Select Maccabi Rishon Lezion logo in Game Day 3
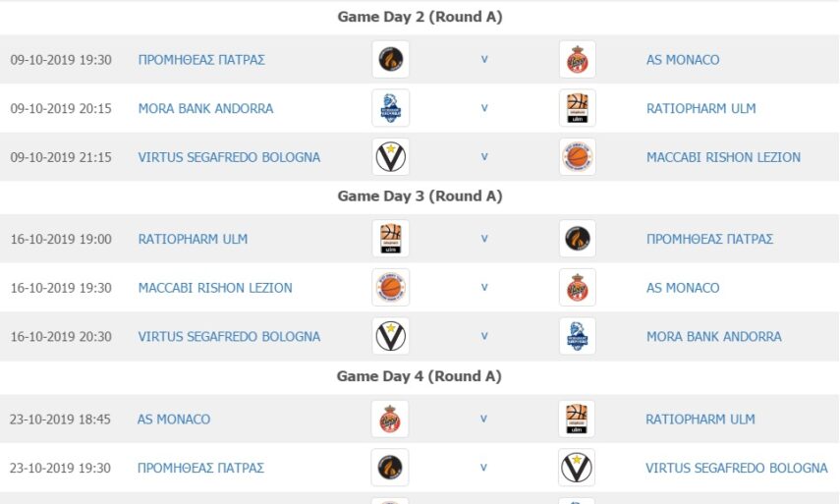 coord(391,288)
